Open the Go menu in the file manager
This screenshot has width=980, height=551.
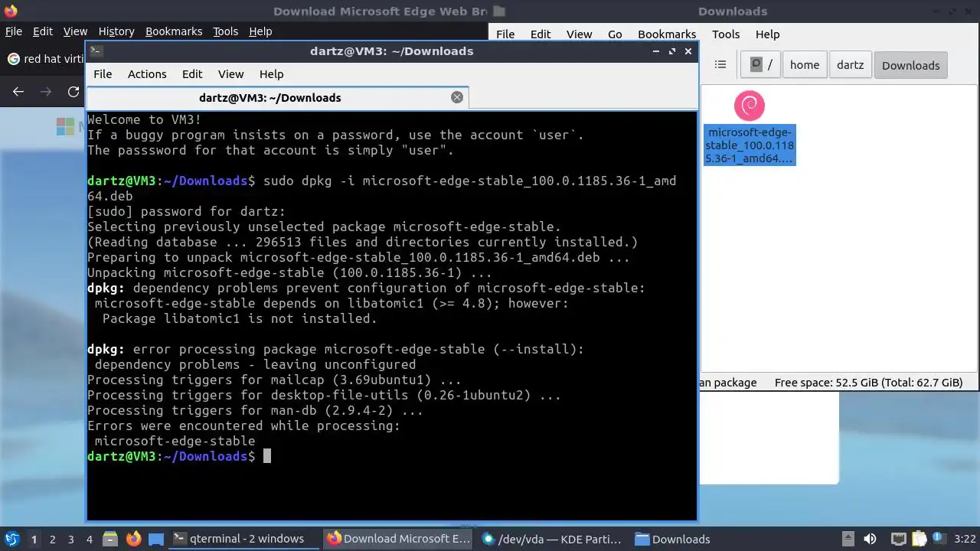pyautogui.click(x=615, y=34)
